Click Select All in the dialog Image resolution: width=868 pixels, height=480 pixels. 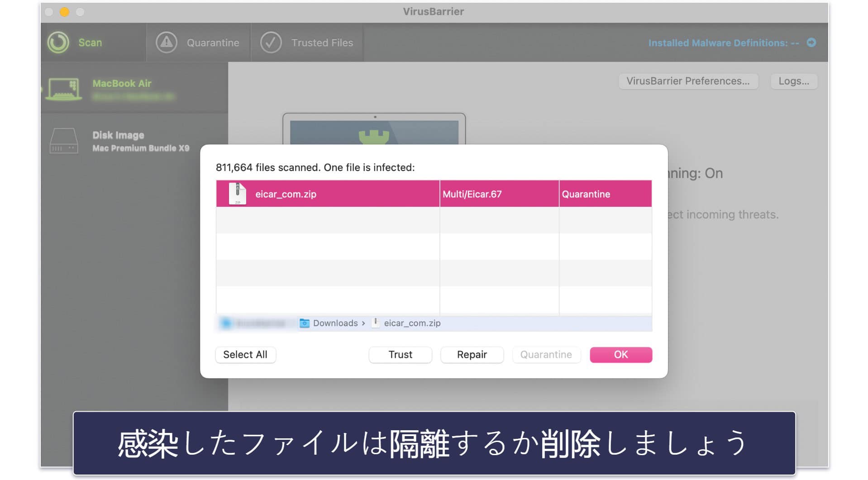point(245,355)
